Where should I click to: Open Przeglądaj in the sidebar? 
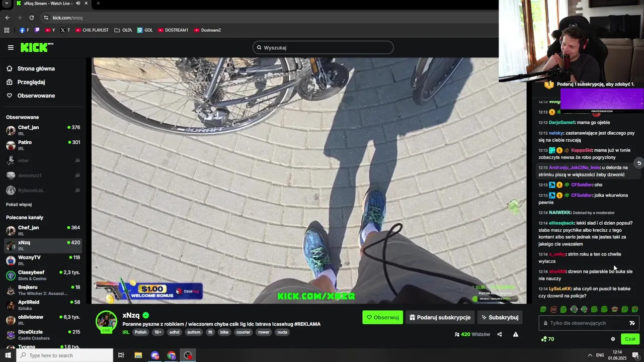click(x=26, y=82)
